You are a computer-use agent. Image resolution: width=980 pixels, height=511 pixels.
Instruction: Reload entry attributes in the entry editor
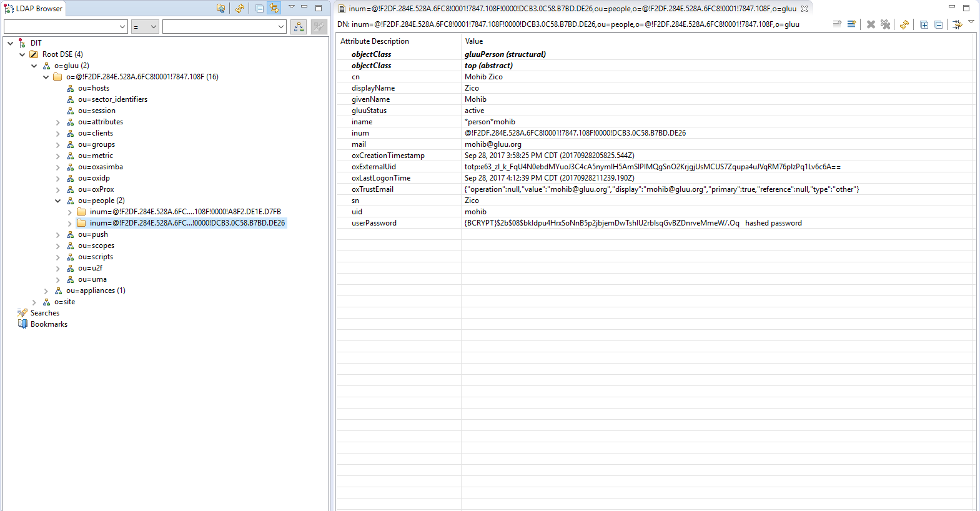[904, 24]
